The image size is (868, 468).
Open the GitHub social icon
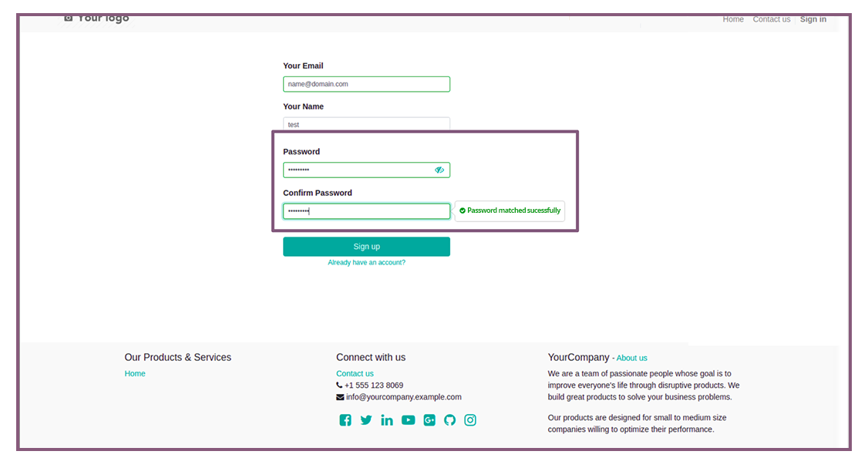point(450,420)
